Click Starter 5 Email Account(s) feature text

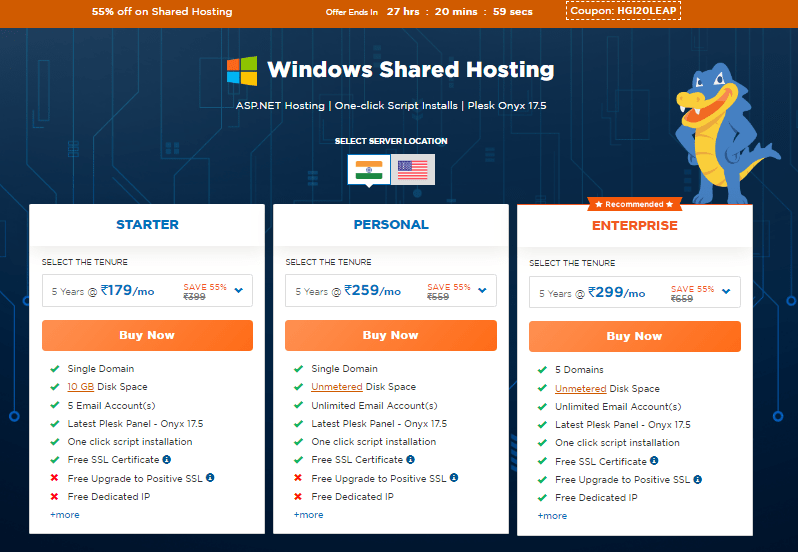[x=111, y=405]
